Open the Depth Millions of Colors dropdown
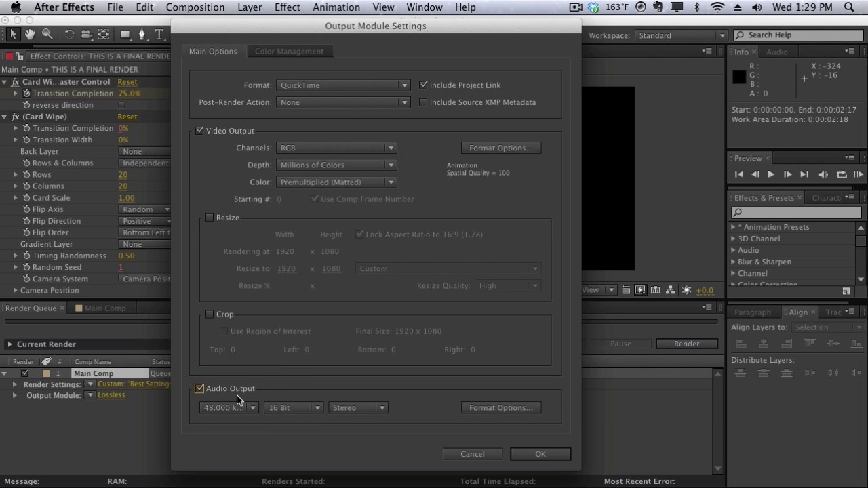 pyautogui.click(x=336, y=165)
